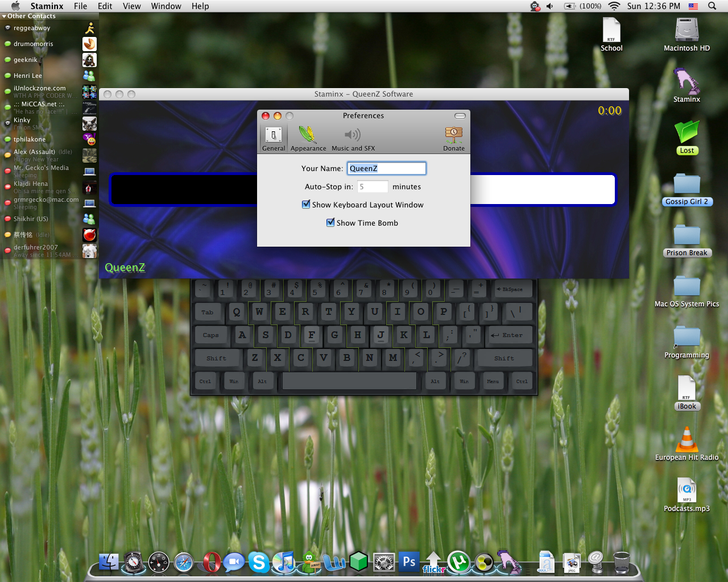Open the Edit menu
728x582 pixels.
coord(105,6)
